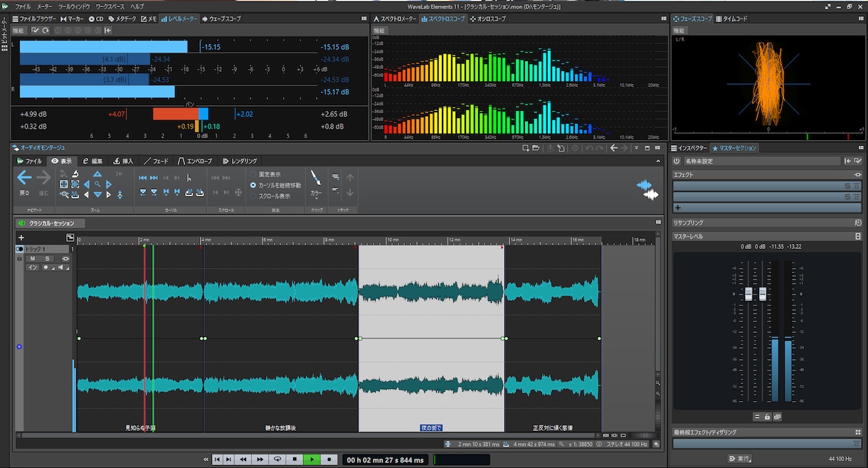Switch to the タイムコード tab
The height and width of the screenshot is (468, 868).
(x=731, y=18)
